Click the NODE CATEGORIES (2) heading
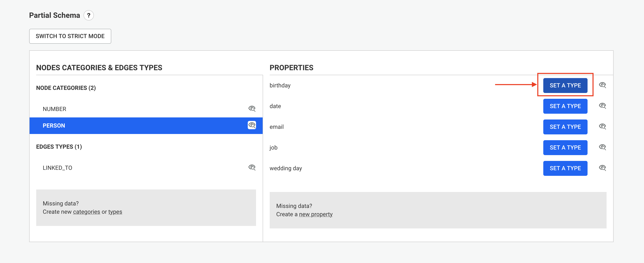Screen dimensions: 644x263 (x=66, y=88)
